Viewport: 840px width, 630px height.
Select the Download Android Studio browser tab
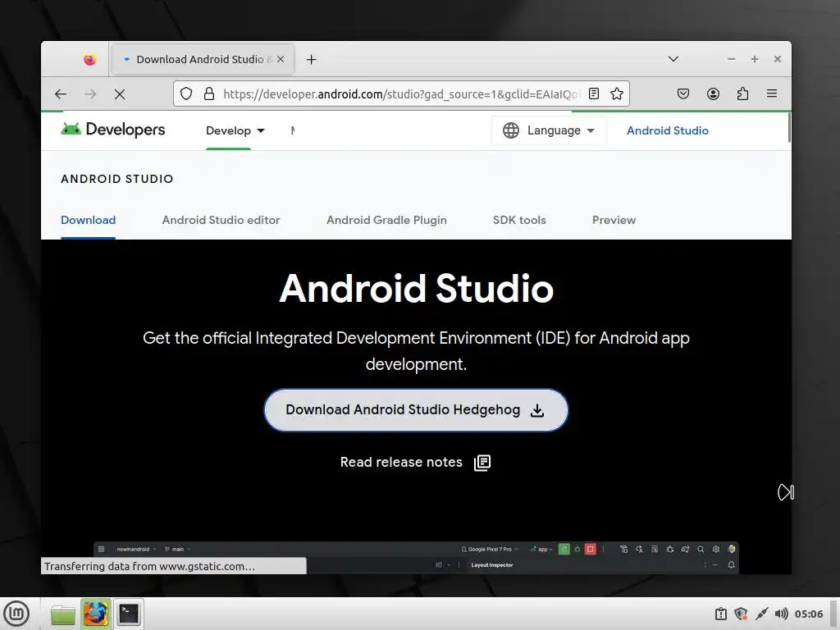203,59
